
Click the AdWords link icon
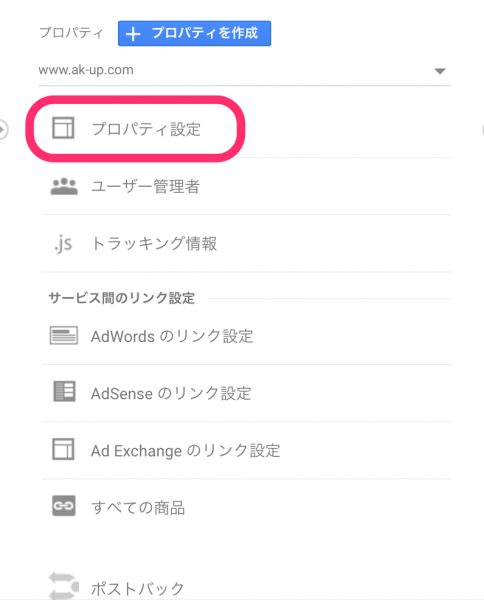tap(64, 335)
